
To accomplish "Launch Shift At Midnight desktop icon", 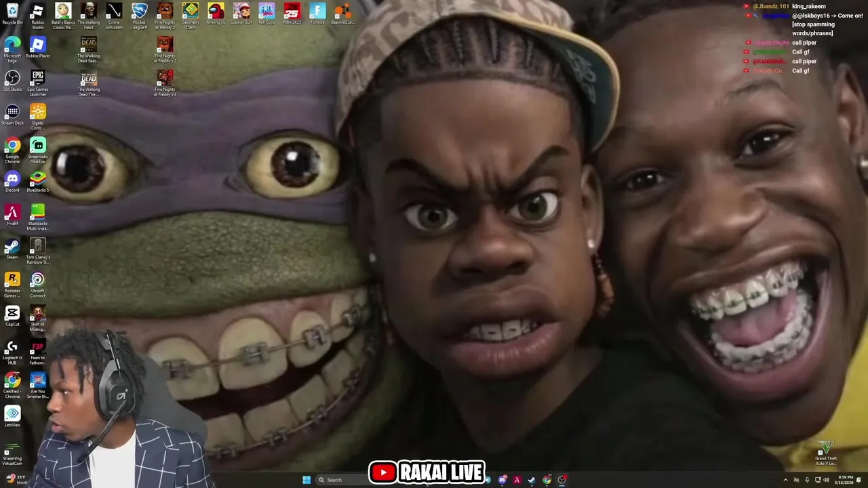I will [38, 319].
